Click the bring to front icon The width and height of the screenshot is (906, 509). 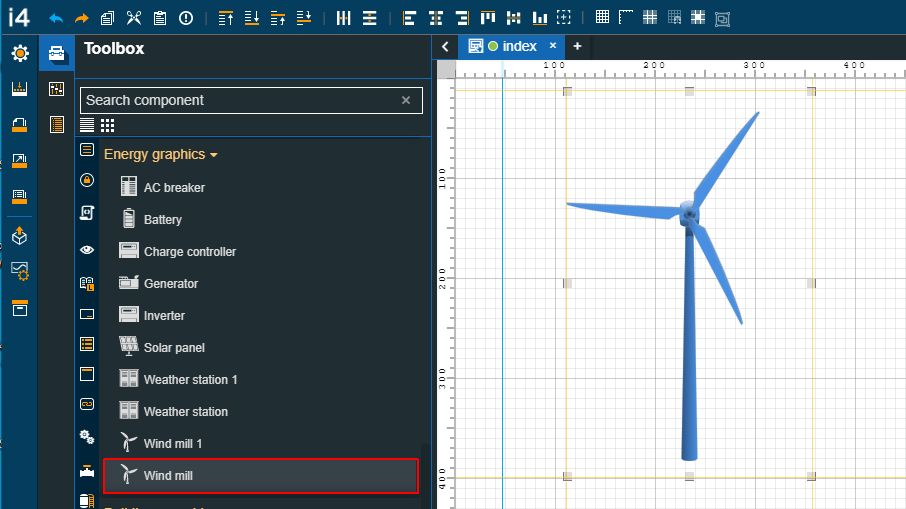226,18
